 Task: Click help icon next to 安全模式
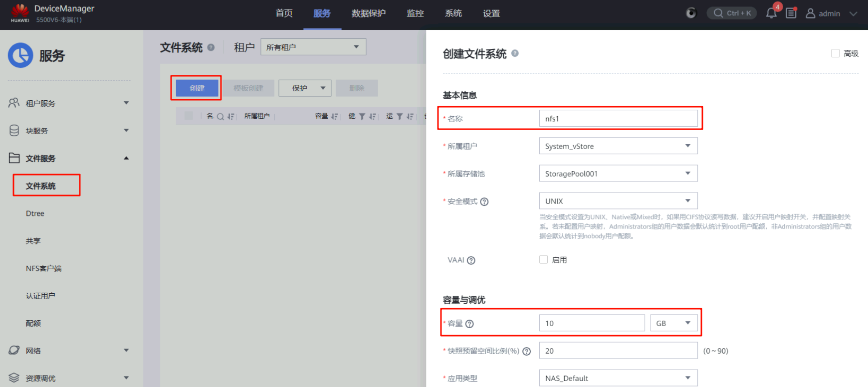(x=484, y=202)
